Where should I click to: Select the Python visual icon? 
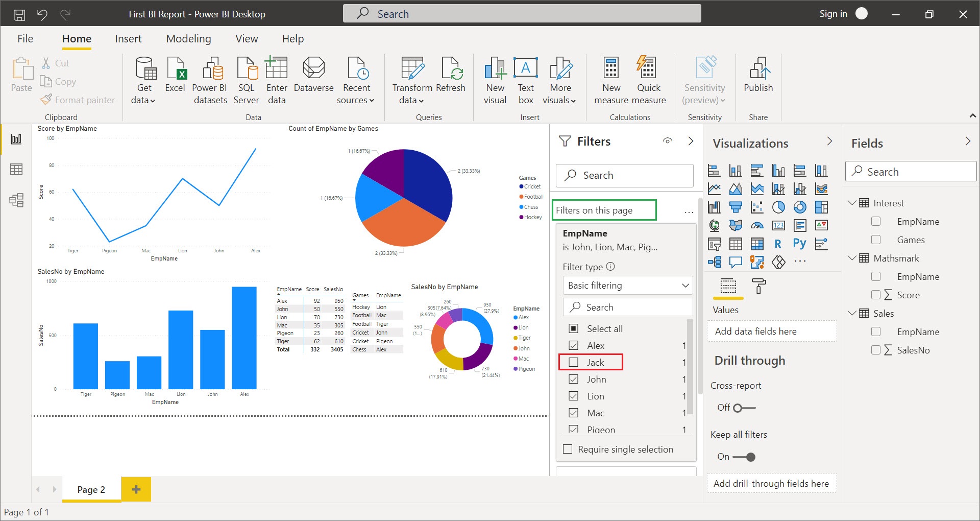click(799, 244)
